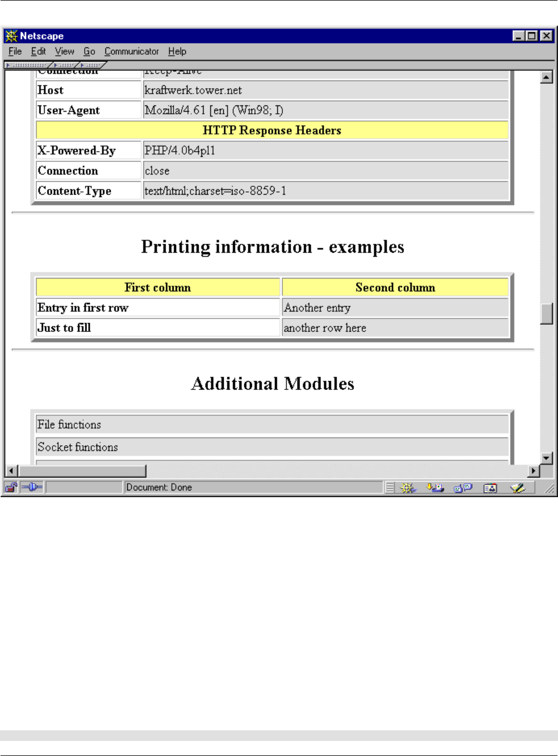This screenshot has width=558, height=756.
Task: Maximize the Netscape window
Action: tap(532, 36)
